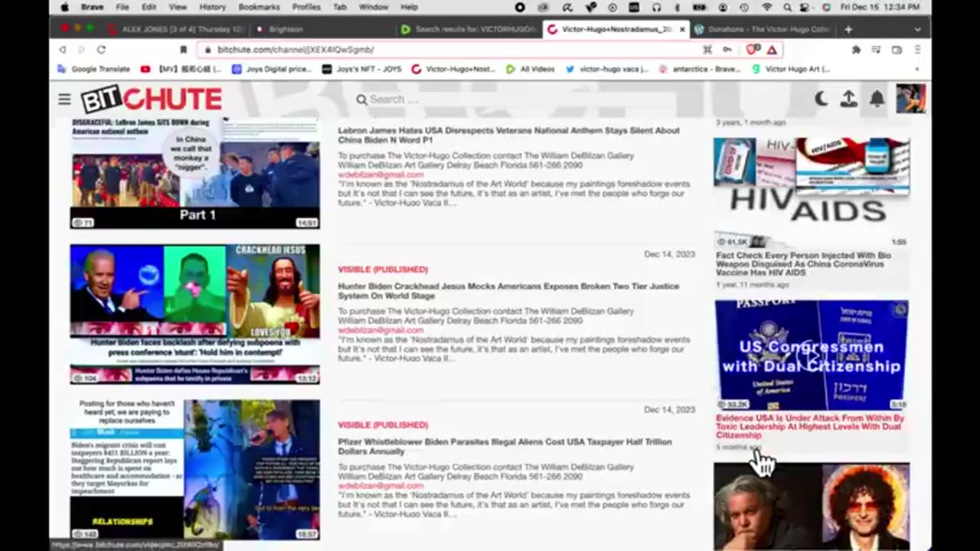The image size is (980, 551).
Task: Click the lock icon in the address bar
Action: (207, 50)
